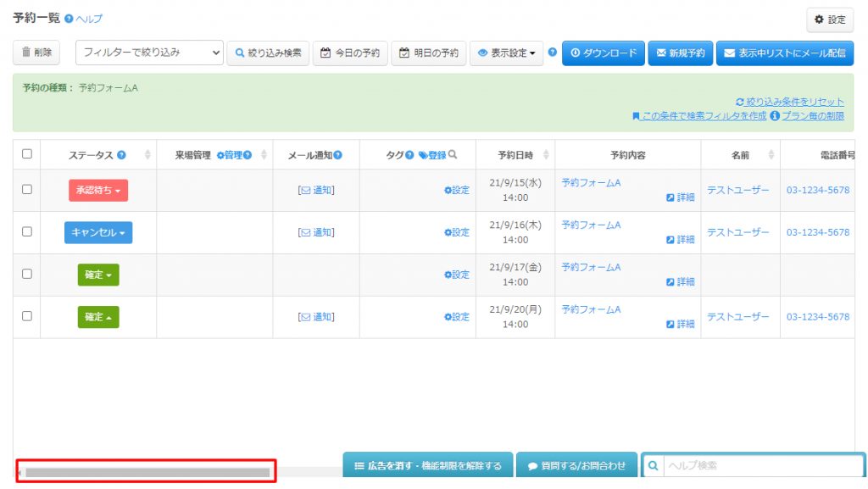The image size is (868, 489).
Task: Click the sort arrows in 予約日時 header
Action: click(545, 155)
